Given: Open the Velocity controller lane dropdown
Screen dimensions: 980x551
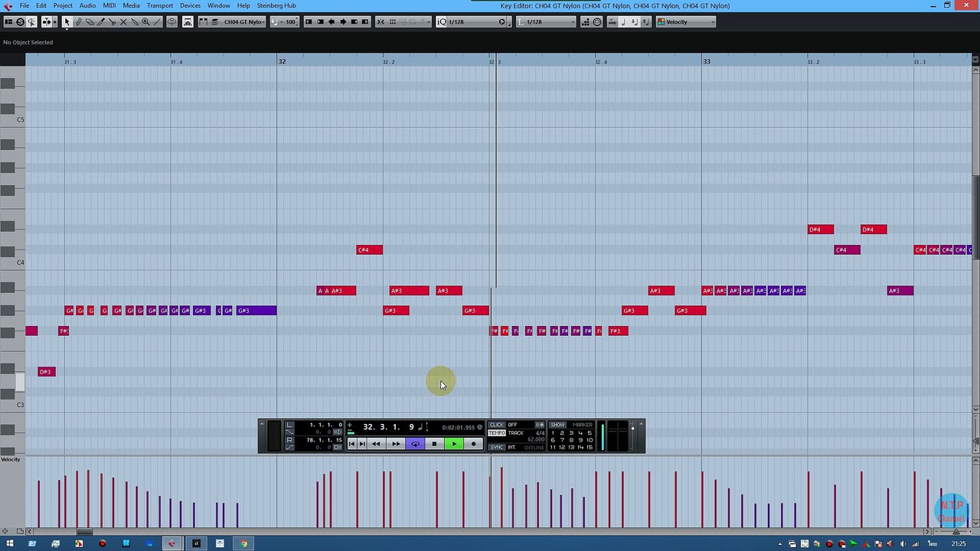Looking at the screenshot, I should tap(11, 459).
